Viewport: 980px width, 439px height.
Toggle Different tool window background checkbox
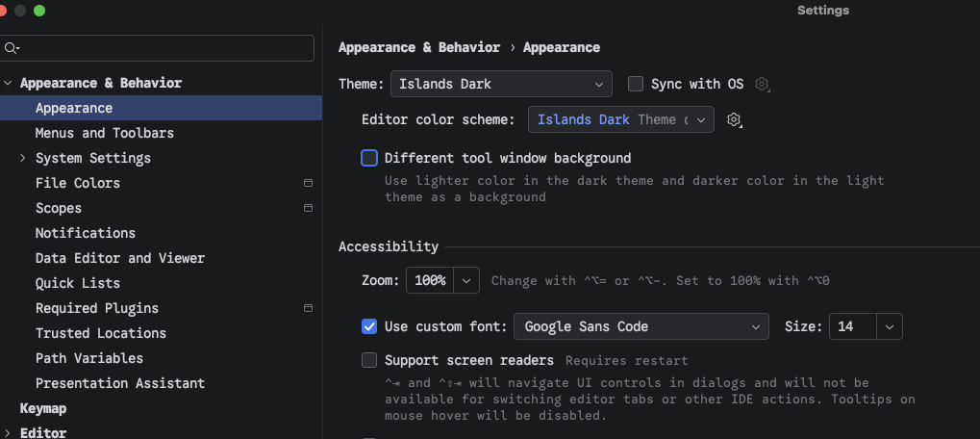click(x=369, y=158)
